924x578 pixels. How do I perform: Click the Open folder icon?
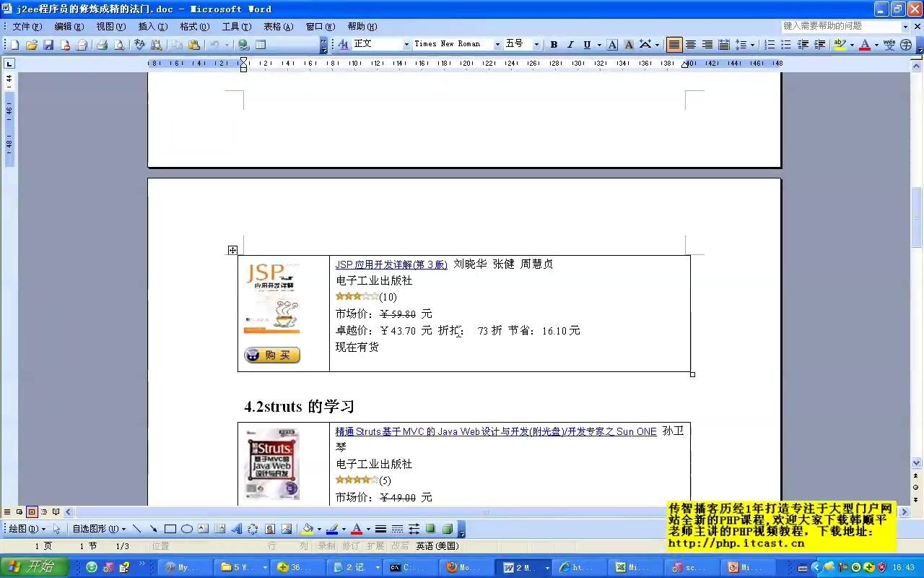(31, 45)
